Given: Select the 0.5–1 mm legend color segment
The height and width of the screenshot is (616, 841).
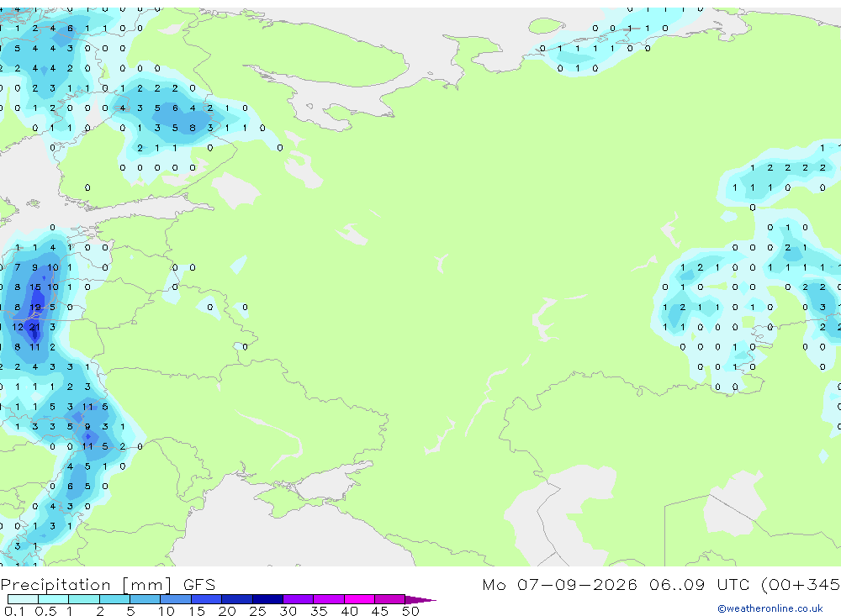Looking at the screenshot, I should 54,599.
